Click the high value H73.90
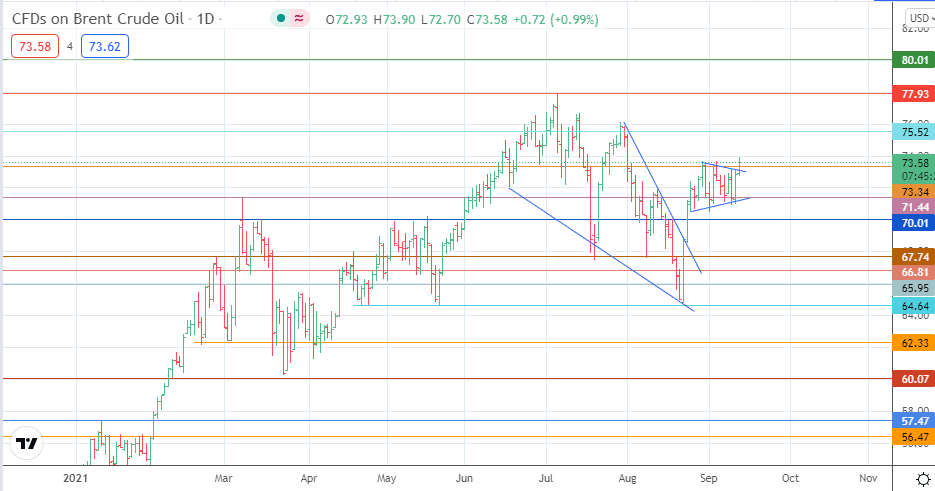 (394, 20)
